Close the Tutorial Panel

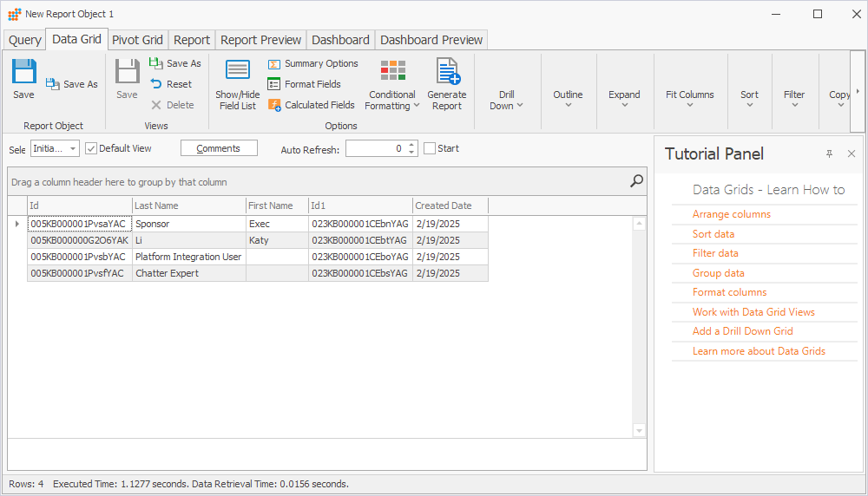click(852, 153)
